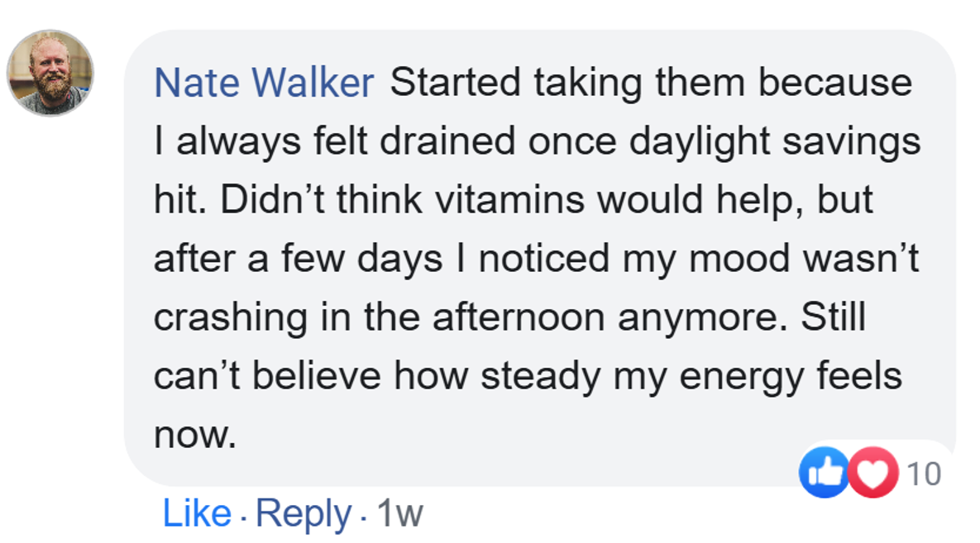Open the reaction count showing 10
The image size is (980, 543).
924,474
